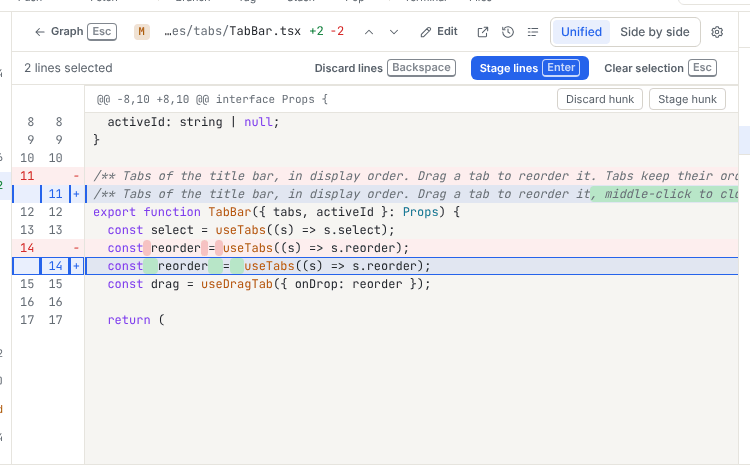Image resolution: width=750 pixels, height=476 pixels.
Task: Switch to Side by side view
Action: (654, 32)
